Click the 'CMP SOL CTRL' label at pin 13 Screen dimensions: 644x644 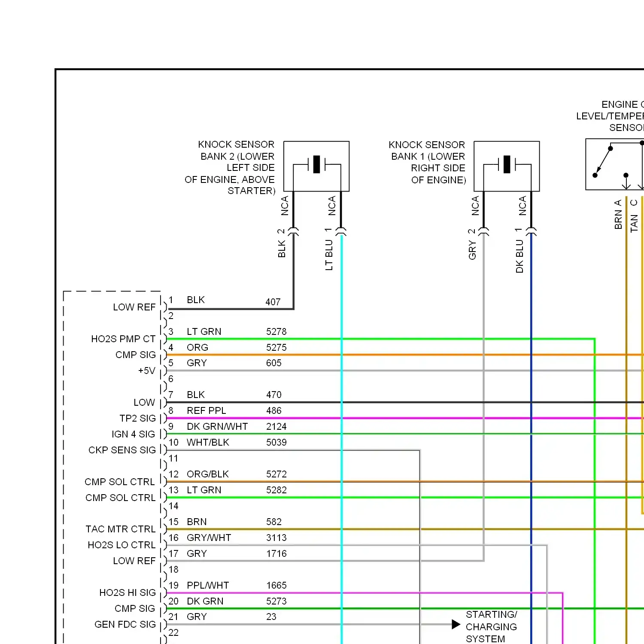click(x=120, y=498)
